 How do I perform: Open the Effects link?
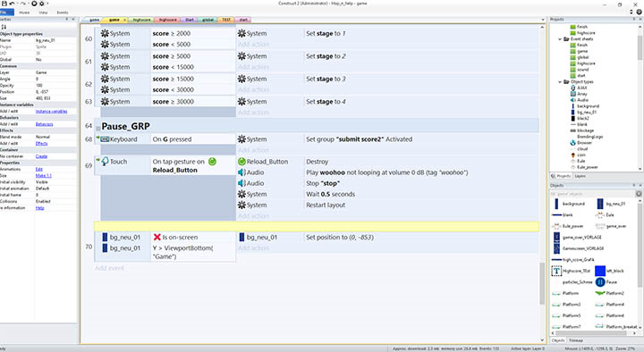41,143
